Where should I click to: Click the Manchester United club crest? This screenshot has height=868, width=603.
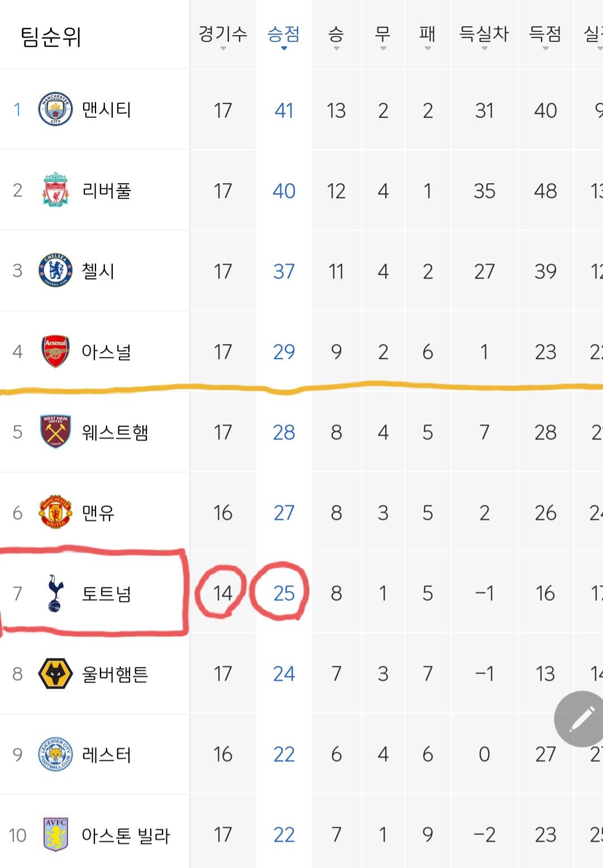[x=55, y=512]
